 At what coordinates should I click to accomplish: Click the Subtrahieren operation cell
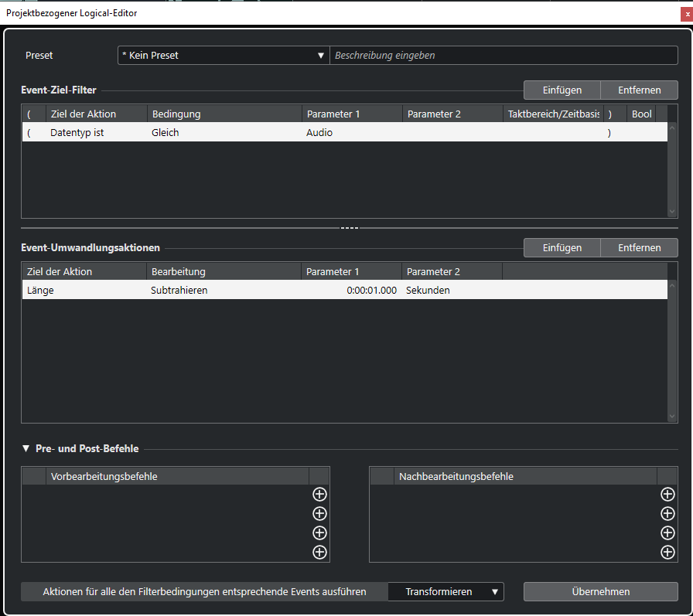[x=224, y=290]
